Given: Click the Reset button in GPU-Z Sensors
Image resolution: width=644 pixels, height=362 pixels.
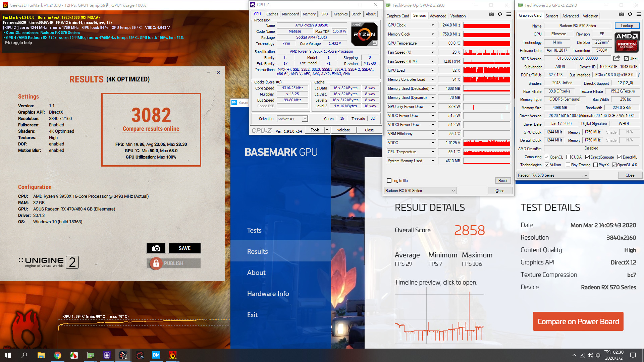Looking at the screenshot, I should (x=503, y=181).
